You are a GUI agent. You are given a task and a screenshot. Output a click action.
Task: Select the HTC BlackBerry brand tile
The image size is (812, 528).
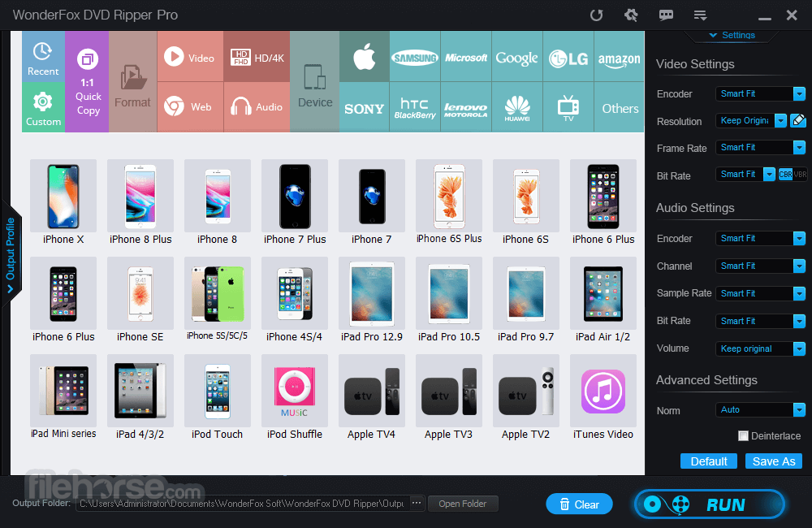(x=415, y=107)
